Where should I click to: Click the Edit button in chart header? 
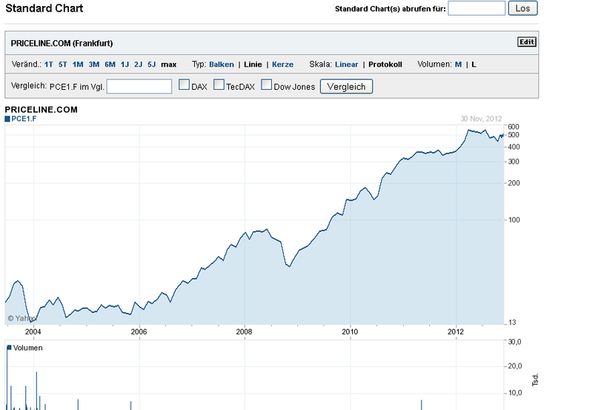[526, 42]
